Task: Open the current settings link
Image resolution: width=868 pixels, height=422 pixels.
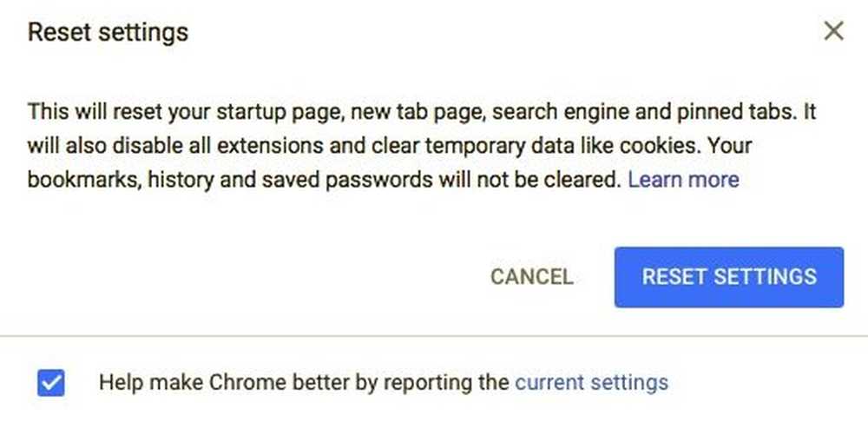Action: (x=591, y=383)
